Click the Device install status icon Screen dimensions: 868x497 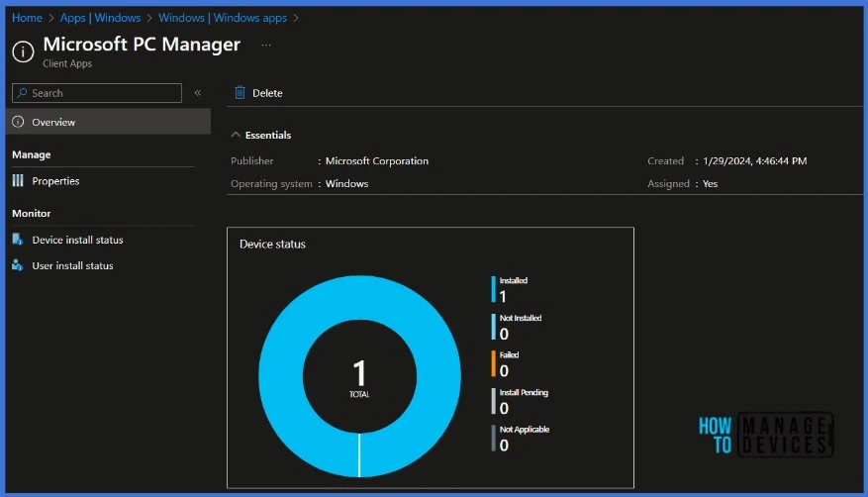point(18,239)
